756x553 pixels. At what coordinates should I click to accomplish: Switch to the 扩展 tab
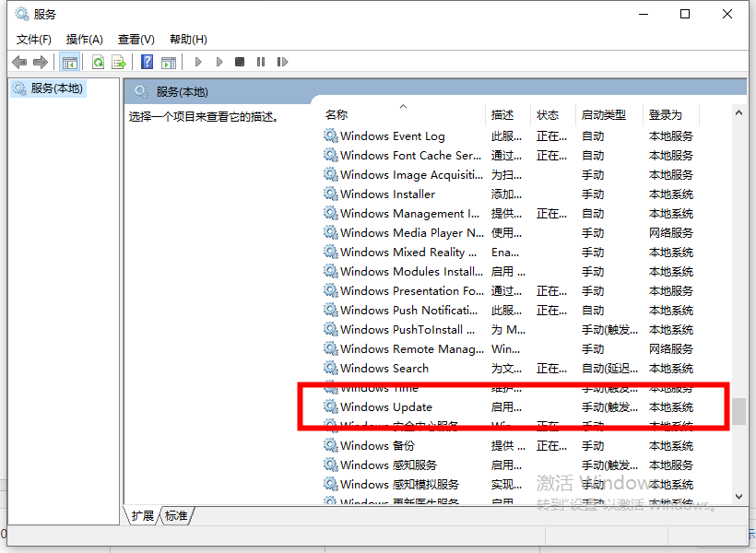(x=143, y=516)
